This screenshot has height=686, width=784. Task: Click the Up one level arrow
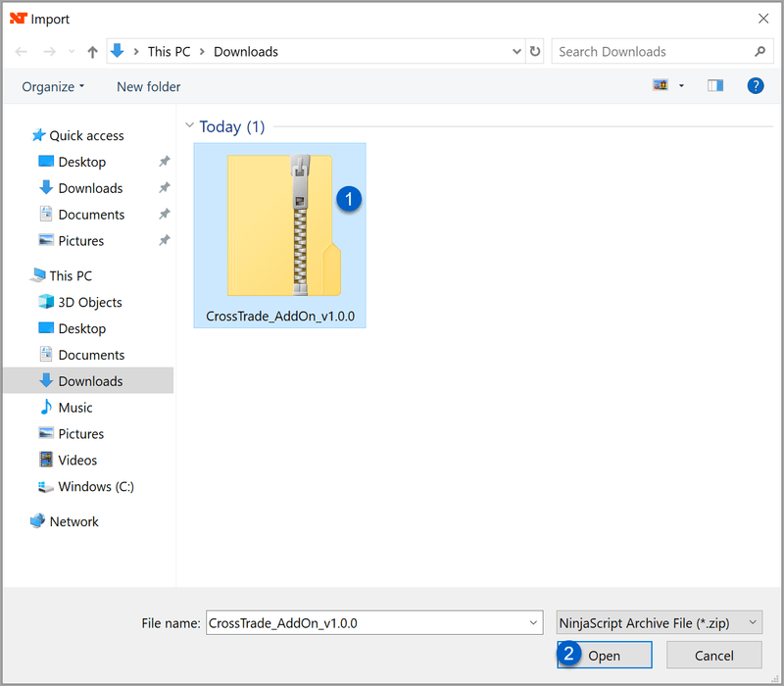93,52
